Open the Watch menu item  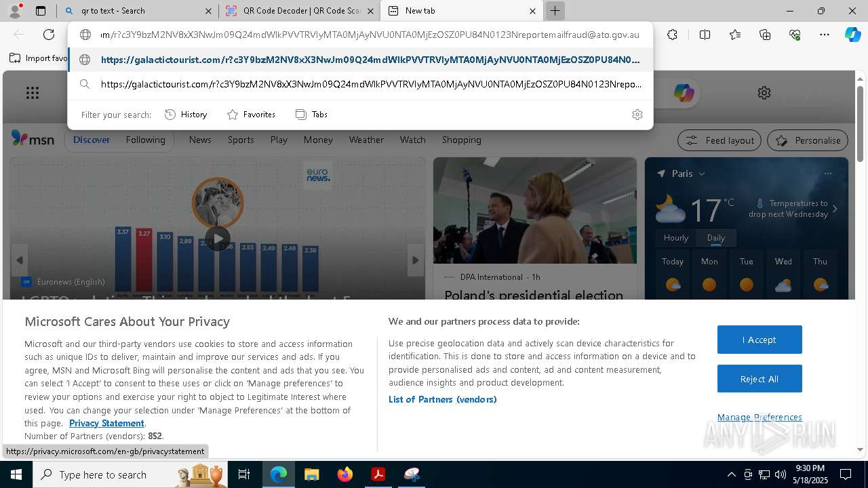[x=412, y=140]
